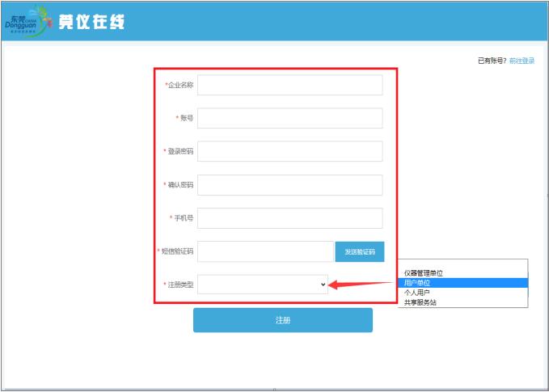Choose 仪器管理单位 from the list
Image resolution: width=549 pixels, height=392 pixels.
424,273
